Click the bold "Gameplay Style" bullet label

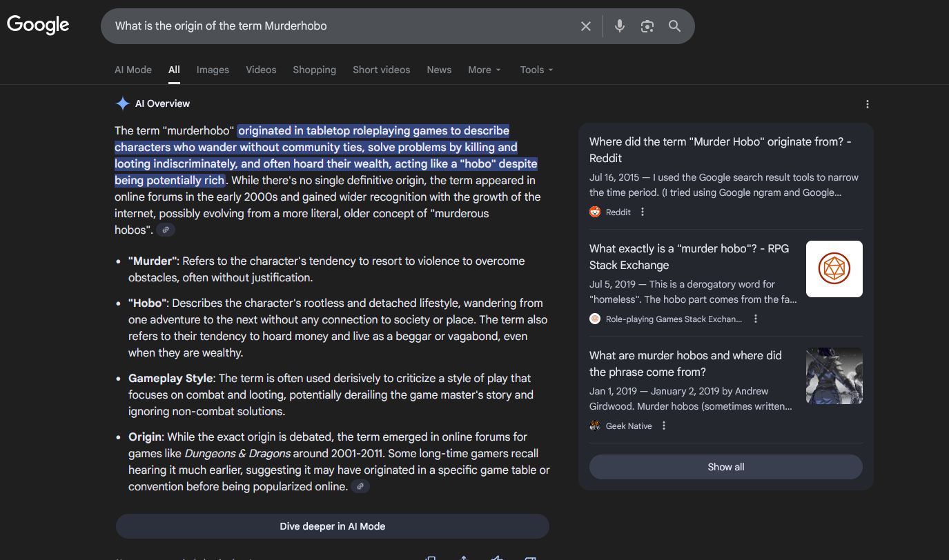tap(170, 378)
